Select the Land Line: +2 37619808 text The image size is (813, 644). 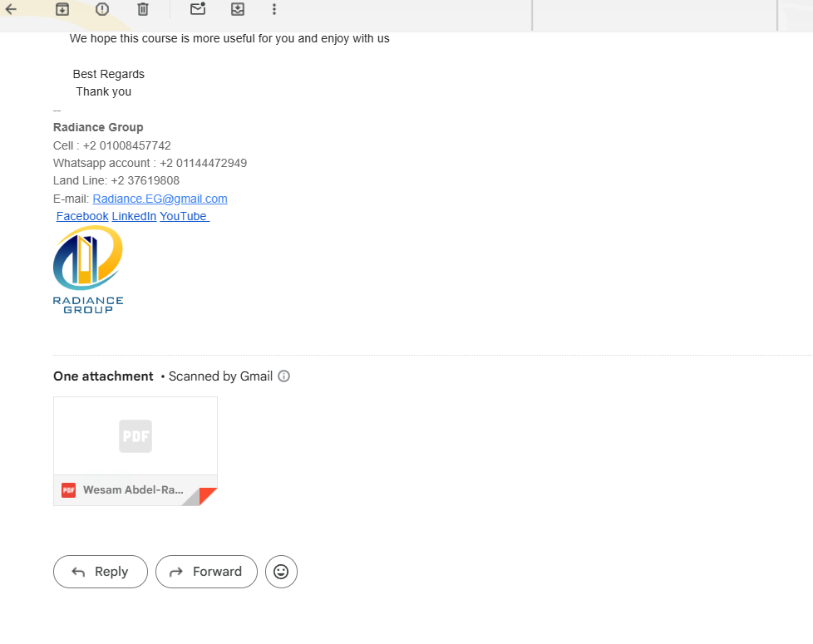coord(116,181)
